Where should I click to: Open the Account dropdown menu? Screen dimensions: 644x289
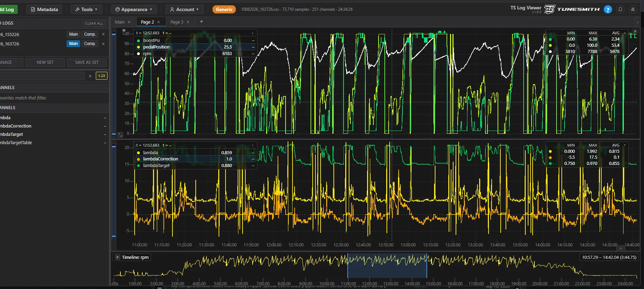coord(184,9)
